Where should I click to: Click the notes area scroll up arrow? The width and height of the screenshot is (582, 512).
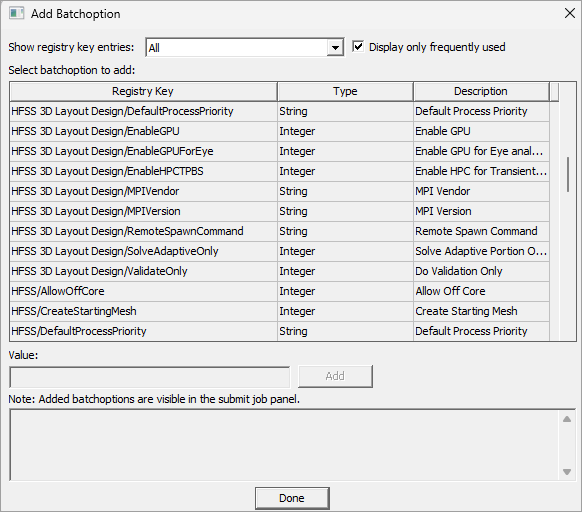(567, 419)
